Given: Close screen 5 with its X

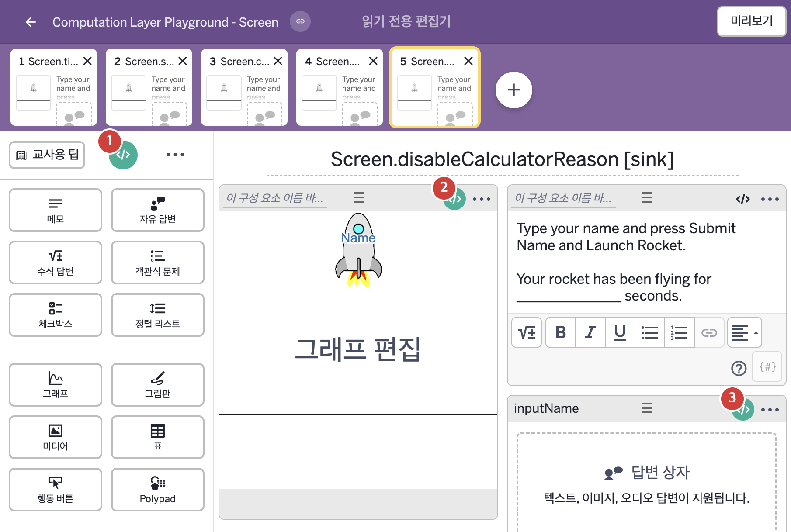Looking at the screenshot, I should point(468,61).
